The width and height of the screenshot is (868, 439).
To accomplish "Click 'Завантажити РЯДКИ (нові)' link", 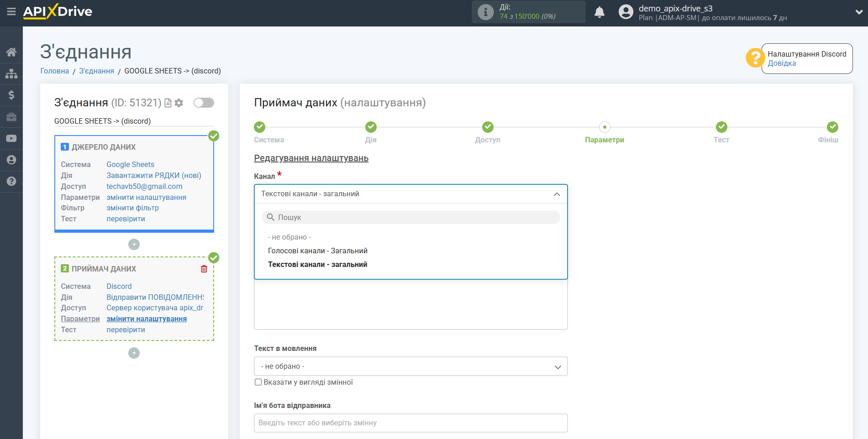I will [154, 175].
